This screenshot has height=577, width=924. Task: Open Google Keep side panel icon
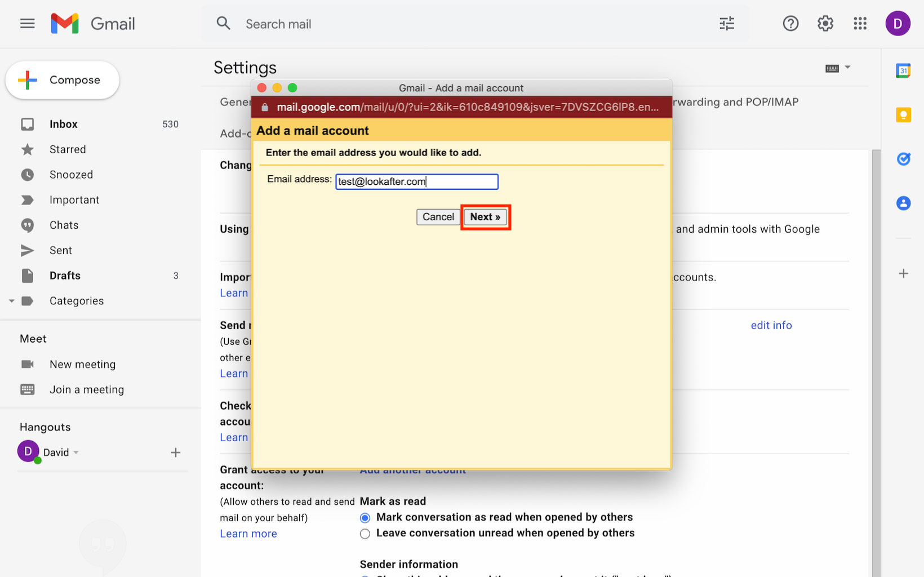pyautogui.click(x=903, y=115)
